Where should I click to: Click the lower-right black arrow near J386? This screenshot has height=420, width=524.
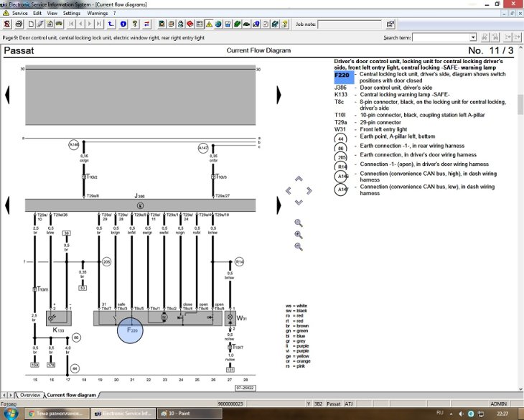(279, 205)
